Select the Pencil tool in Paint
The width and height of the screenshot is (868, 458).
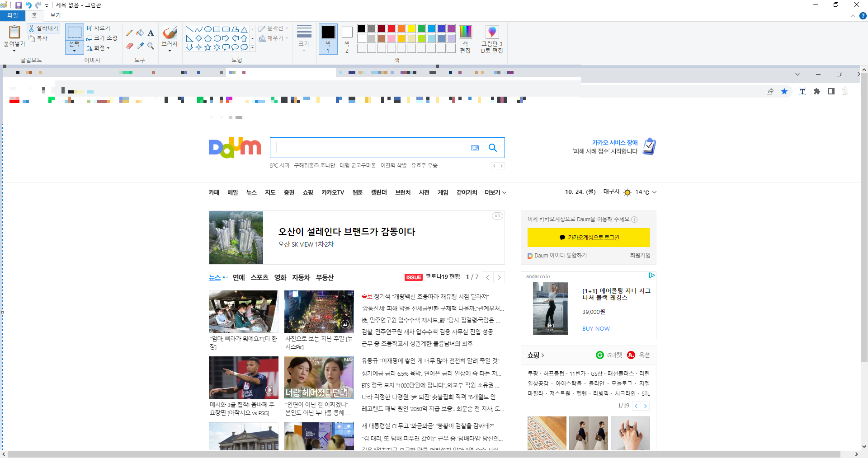(x=129, y=33)
